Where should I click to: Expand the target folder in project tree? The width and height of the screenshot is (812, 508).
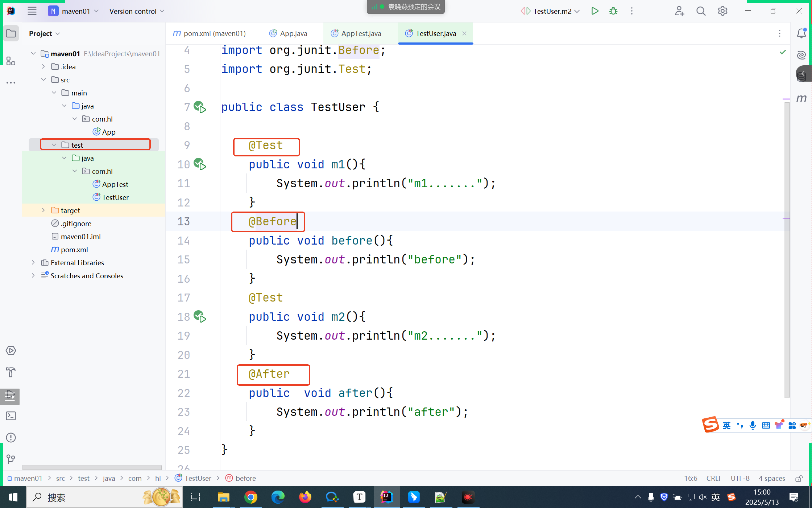pos(43,210)
